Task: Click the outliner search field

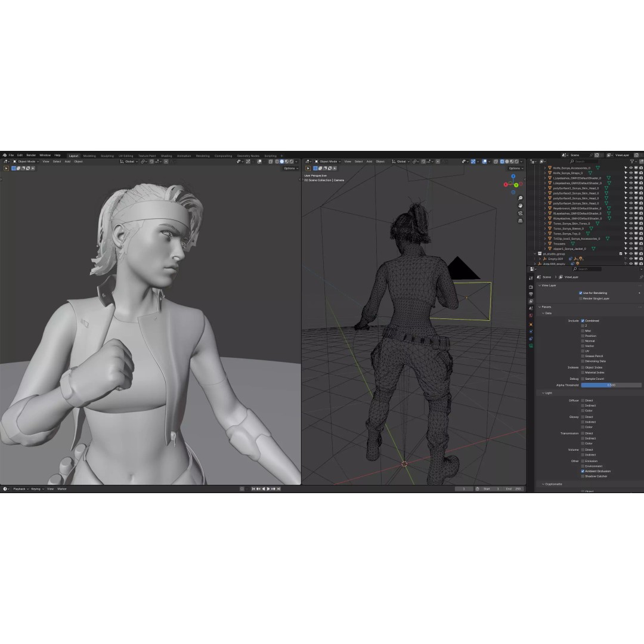Action: (x=584, y=162)
